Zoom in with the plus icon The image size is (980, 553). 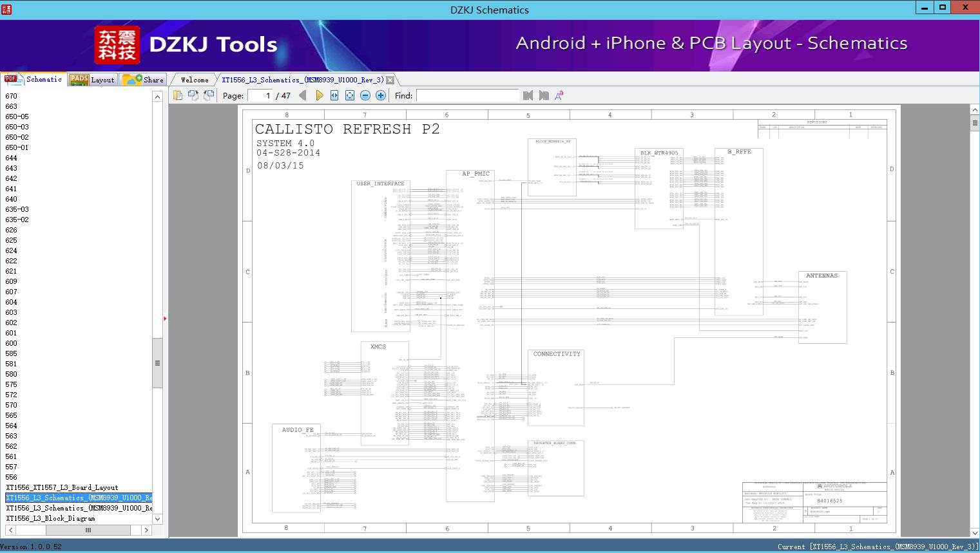click(381, 95)
